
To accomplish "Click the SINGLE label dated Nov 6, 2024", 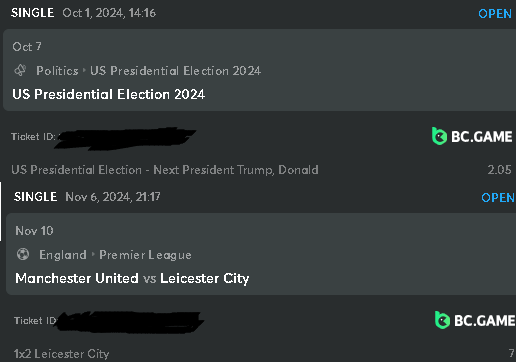I will tap(35, 197).
